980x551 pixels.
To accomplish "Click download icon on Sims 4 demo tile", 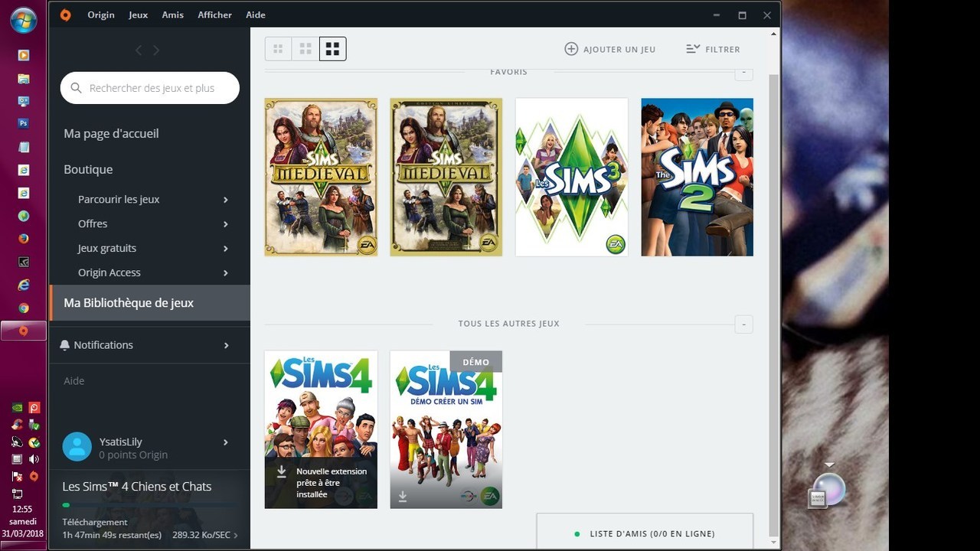I will [x=403, y=497].
